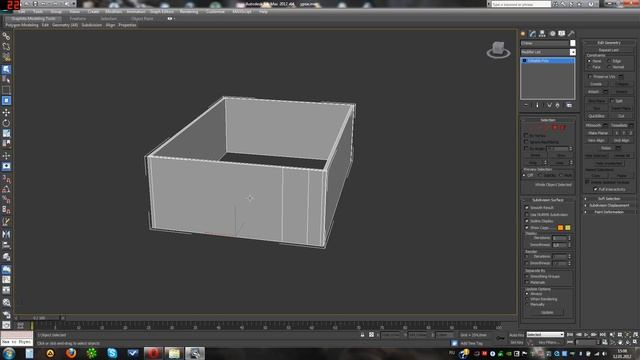Toggle Smooth Result checkbox
Viewport: 640px width, 360px height.
[x=527, y=208]
